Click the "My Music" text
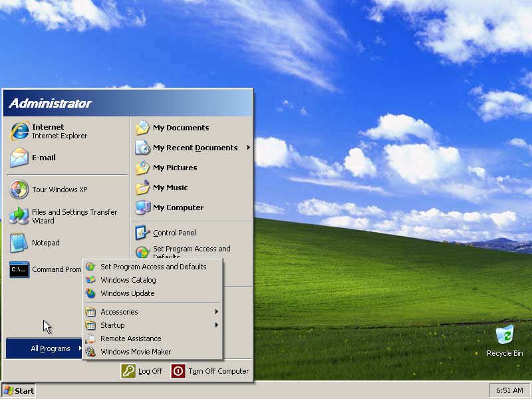The image size is (532, 399). (170, 188)
